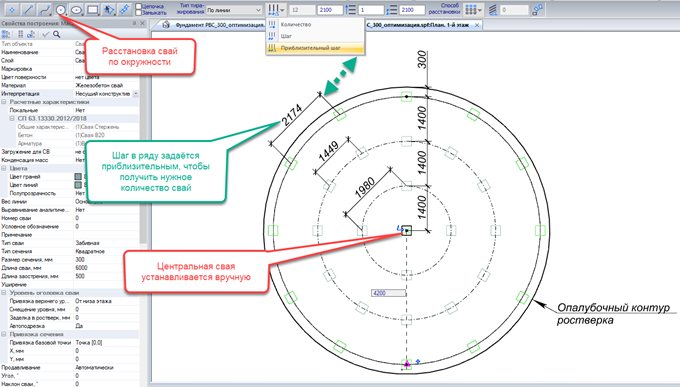Click the 4200 radius input on drawing
Screen dimensions: 680x387
pyautogui.click(x=388, y=293)
